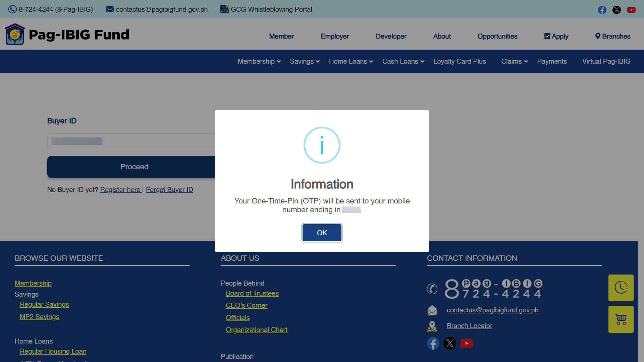Open the footer YouTube icon

[x=467, y=343]
